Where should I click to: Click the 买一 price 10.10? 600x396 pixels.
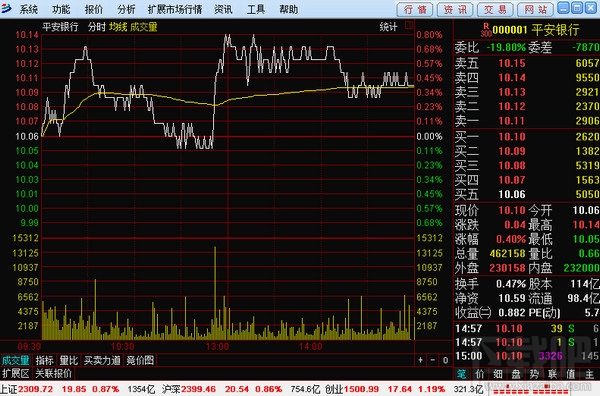512,137
